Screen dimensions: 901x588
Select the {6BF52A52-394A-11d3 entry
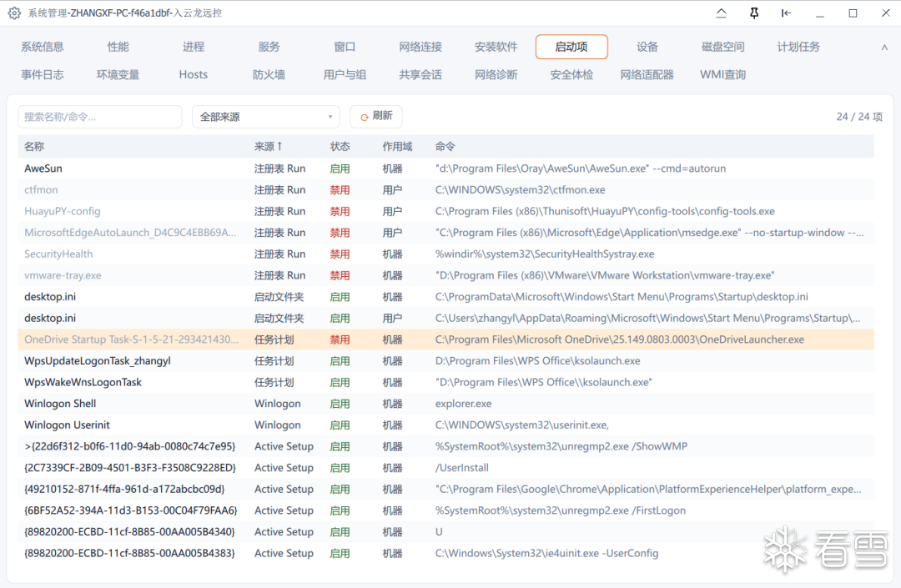(445, 510)
